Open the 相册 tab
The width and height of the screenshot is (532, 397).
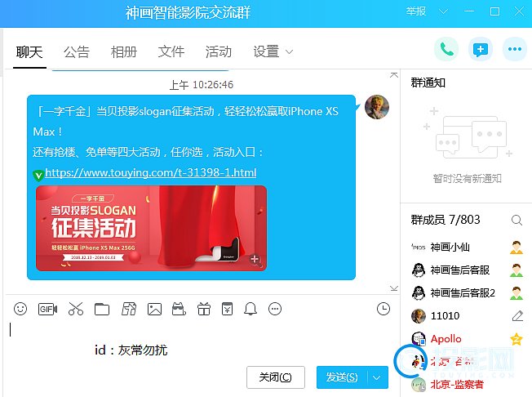coord(124,52)
